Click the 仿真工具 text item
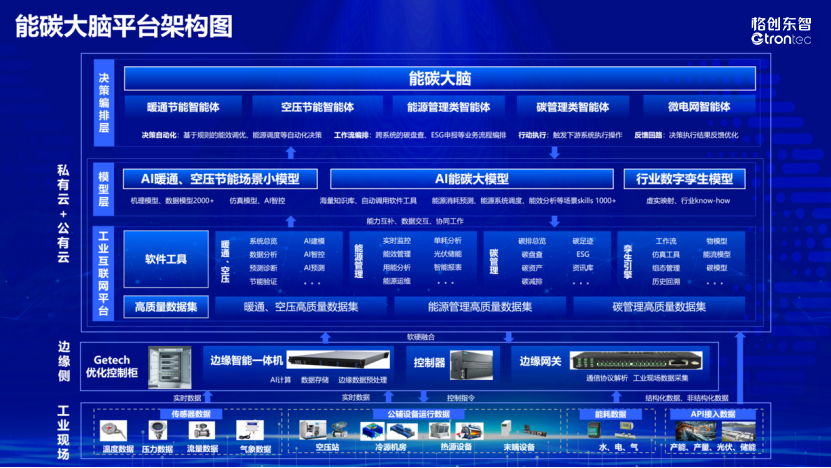 point(666,254)
